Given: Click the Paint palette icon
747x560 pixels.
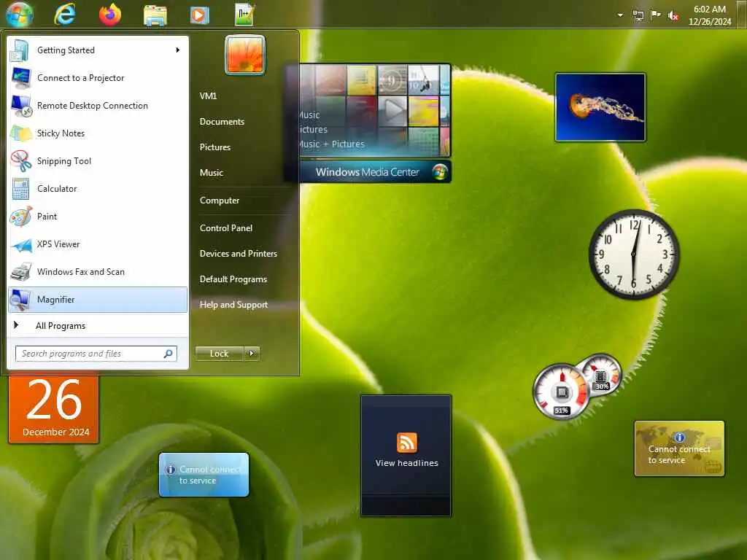Looking at the screenshot, I should pyautogui.click(x=21, y=216).
